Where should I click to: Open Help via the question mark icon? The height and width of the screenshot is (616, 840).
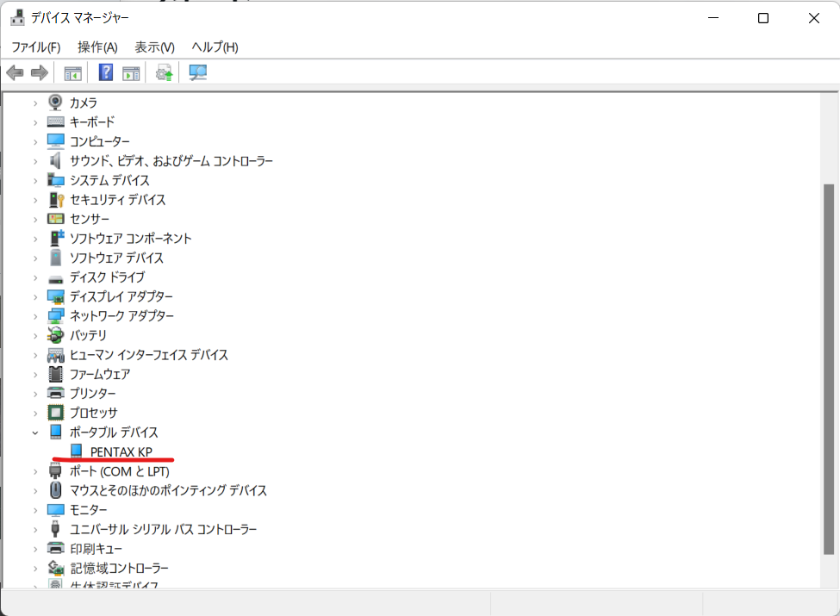point(105,72)
